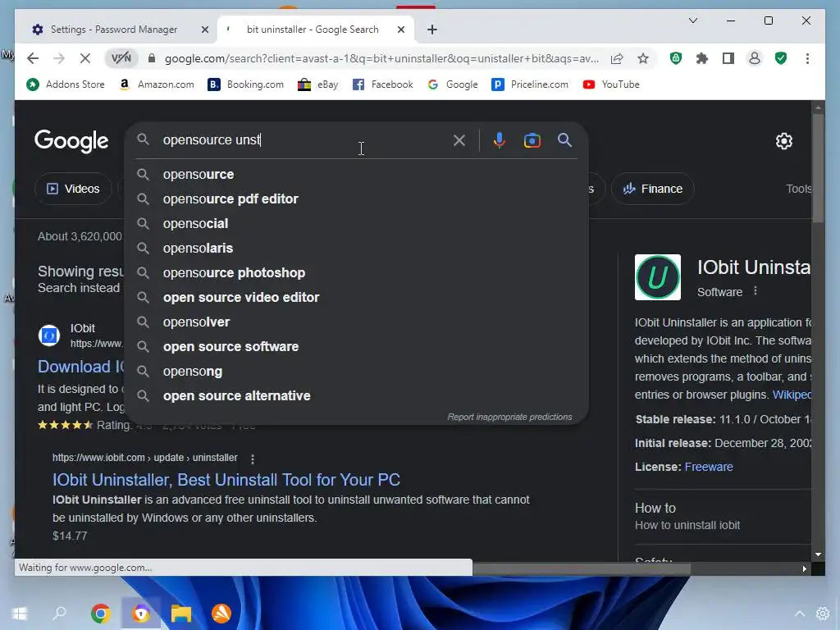Click the browser back arrow
This screenshot has width=840, height=630.
tap(33, 58)
